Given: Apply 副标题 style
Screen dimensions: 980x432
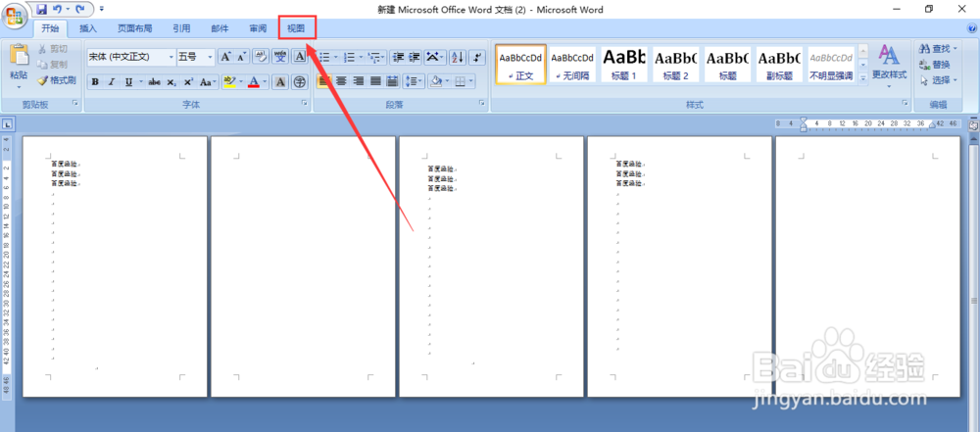Looking at the screenshot, I should click(x=779, y=64).
